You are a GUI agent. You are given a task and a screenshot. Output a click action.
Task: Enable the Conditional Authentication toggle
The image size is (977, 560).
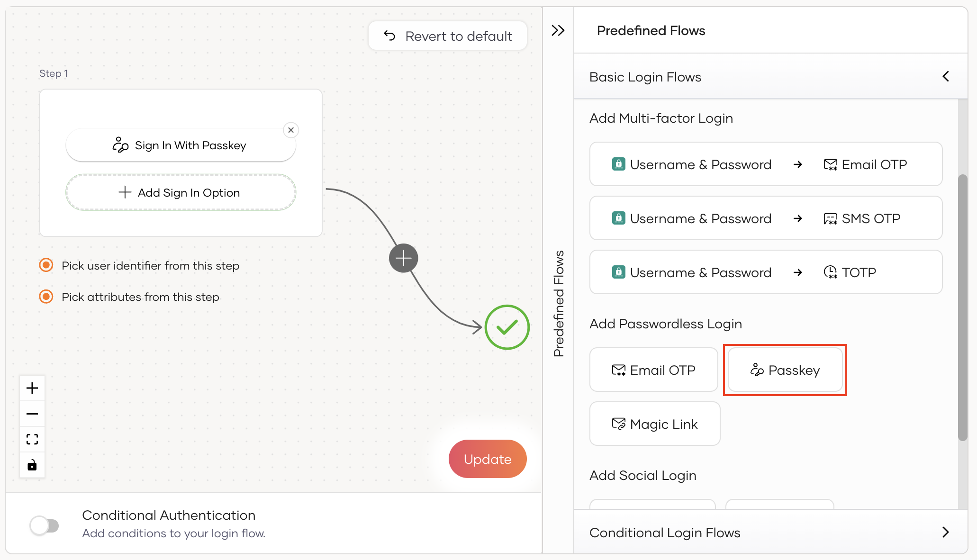tap(44, 525)
